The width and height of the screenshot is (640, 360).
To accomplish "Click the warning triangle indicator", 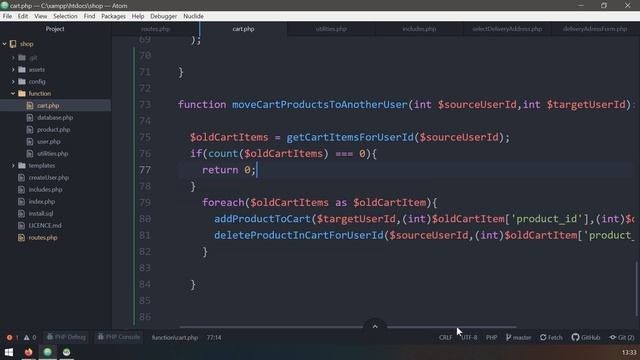I will [30, 338].
